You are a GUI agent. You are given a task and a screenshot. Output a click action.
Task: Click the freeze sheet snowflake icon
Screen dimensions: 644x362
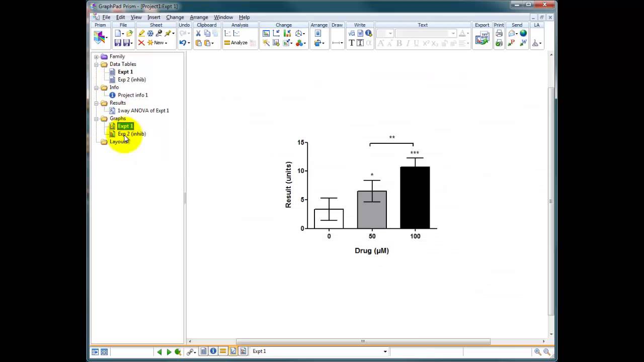click(x=150, y=34)
